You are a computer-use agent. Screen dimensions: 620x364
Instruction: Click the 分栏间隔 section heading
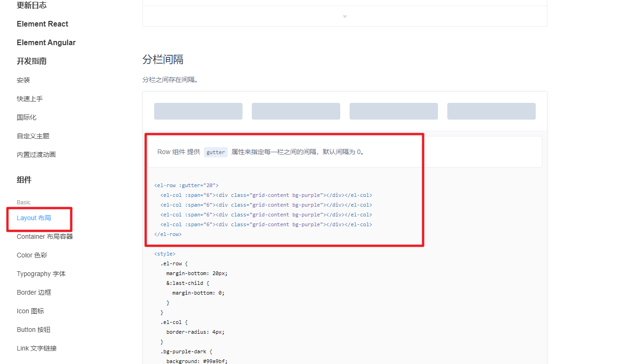coord(163,60)
